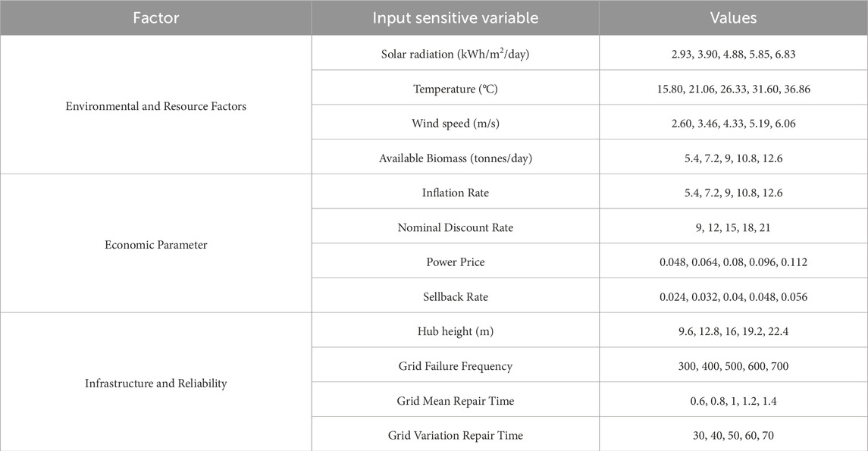Select the Power Price cell
The height and width of the screenshot is (451, 868).
(455, 262)
